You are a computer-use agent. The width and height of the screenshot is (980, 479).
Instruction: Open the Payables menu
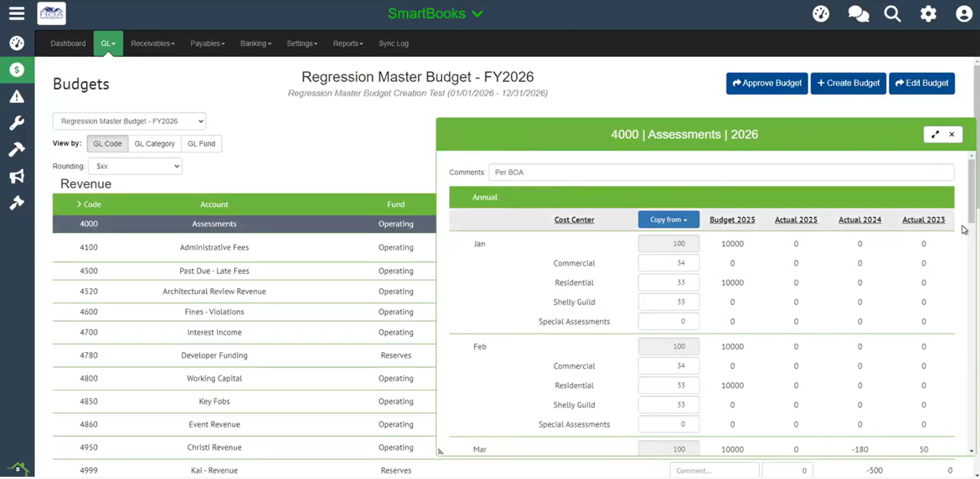coord(207,43)
